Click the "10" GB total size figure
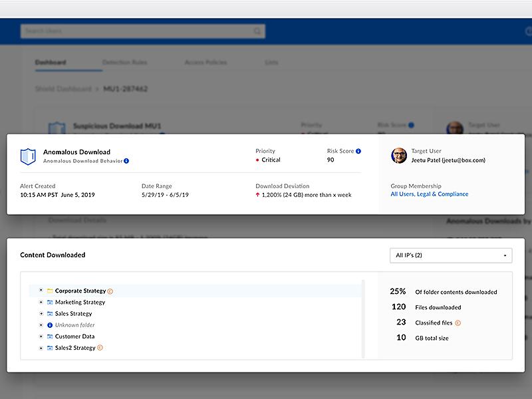532x399 pixels. [x=401, y=337]
